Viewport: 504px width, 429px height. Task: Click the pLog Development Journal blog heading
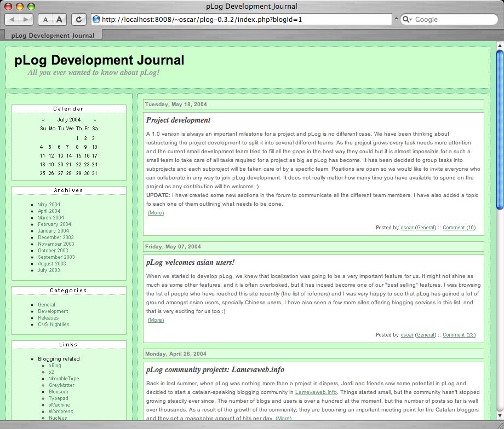99,60
